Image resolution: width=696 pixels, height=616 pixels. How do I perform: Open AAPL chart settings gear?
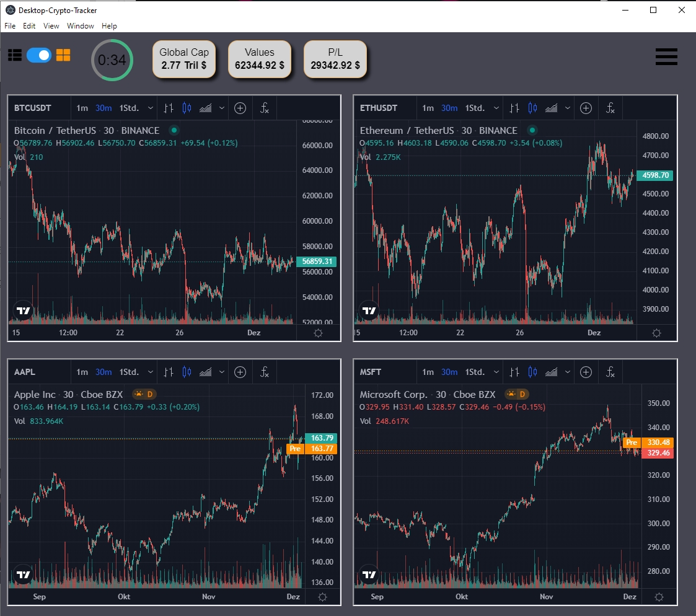click(x=323, y=597)
